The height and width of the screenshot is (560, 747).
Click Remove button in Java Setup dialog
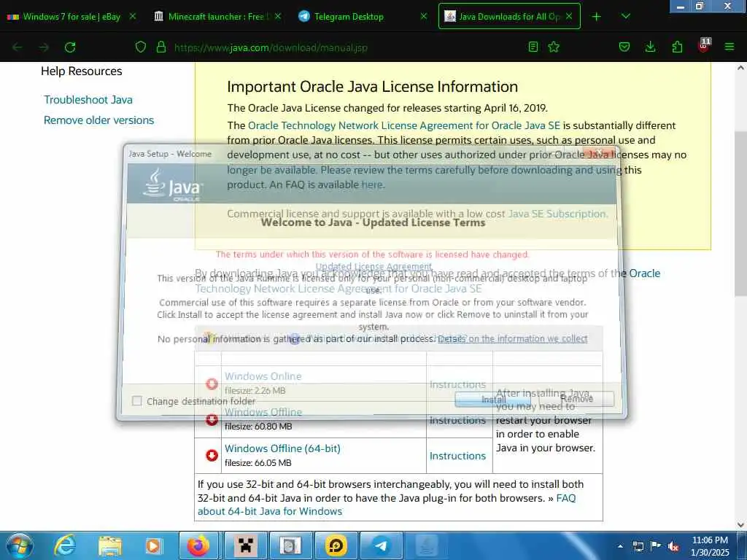(576, 399)
